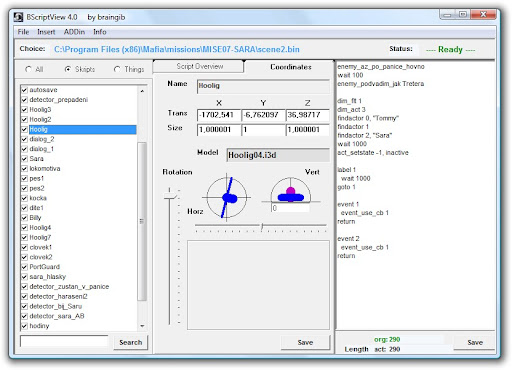This screenshot has height=370, width=512.
Task: Click the search text field
Action: click(64, 341)
